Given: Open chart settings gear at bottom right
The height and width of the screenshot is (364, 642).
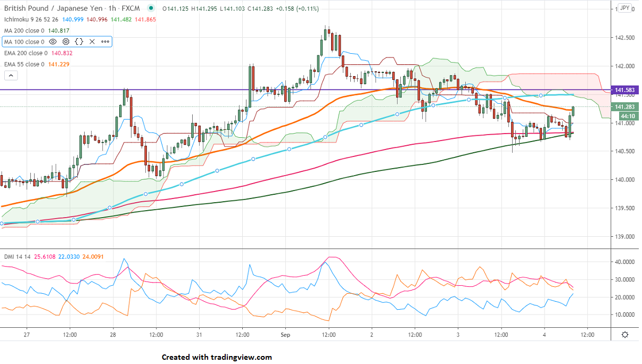Looking at the screenshot, I should coord(625,335).
